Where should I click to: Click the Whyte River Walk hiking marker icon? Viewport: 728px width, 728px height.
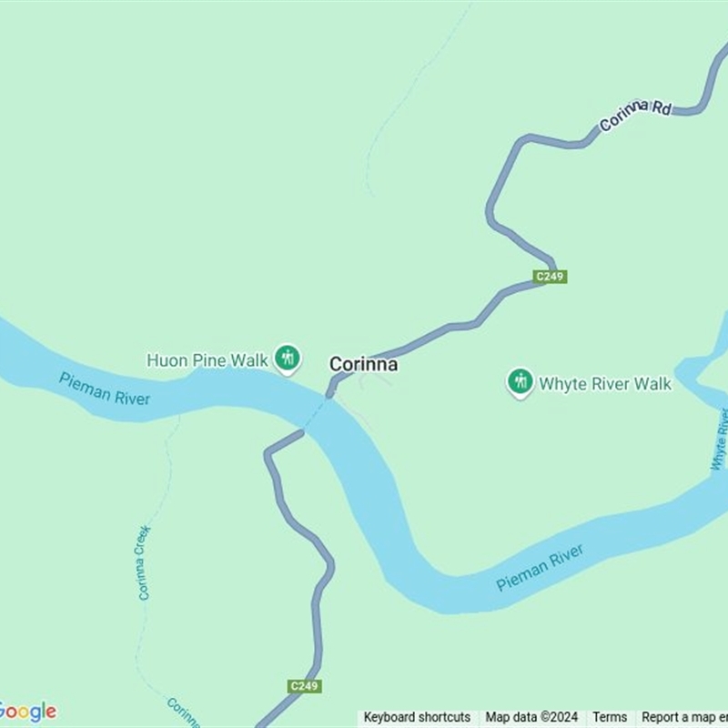point(520,382)
